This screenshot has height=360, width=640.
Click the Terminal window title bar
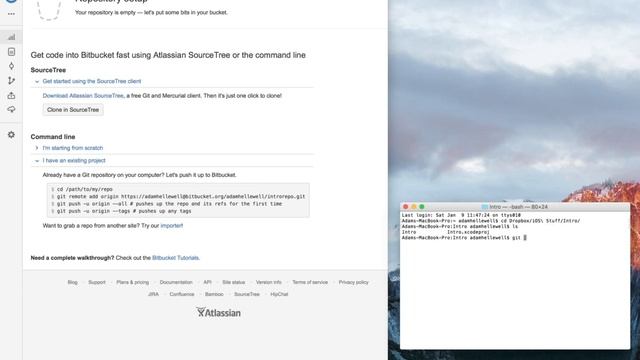(515, 207)
